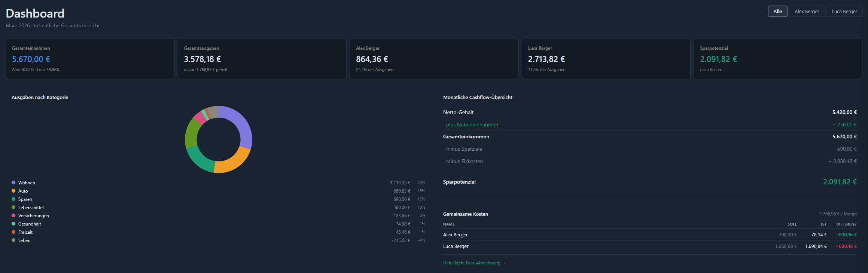
Task: Click the purple Wohnen legend dot
Action: pyautogui.click(x=13, y=182)
